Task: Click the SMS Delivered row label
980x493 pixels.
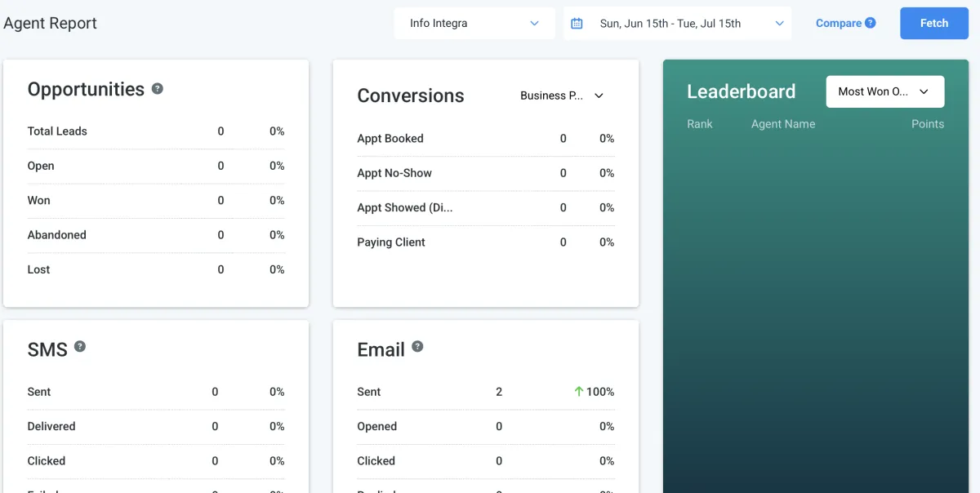Action: pos(51,426)
